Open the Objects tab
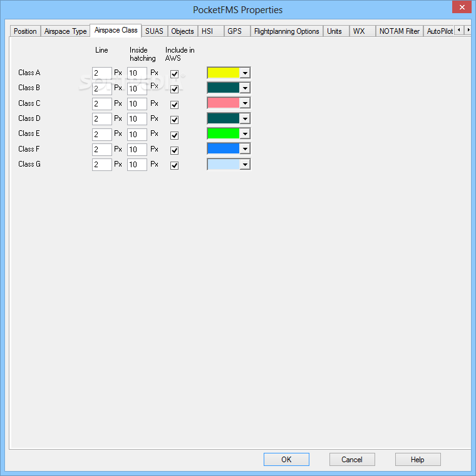 tap(182, 31)
